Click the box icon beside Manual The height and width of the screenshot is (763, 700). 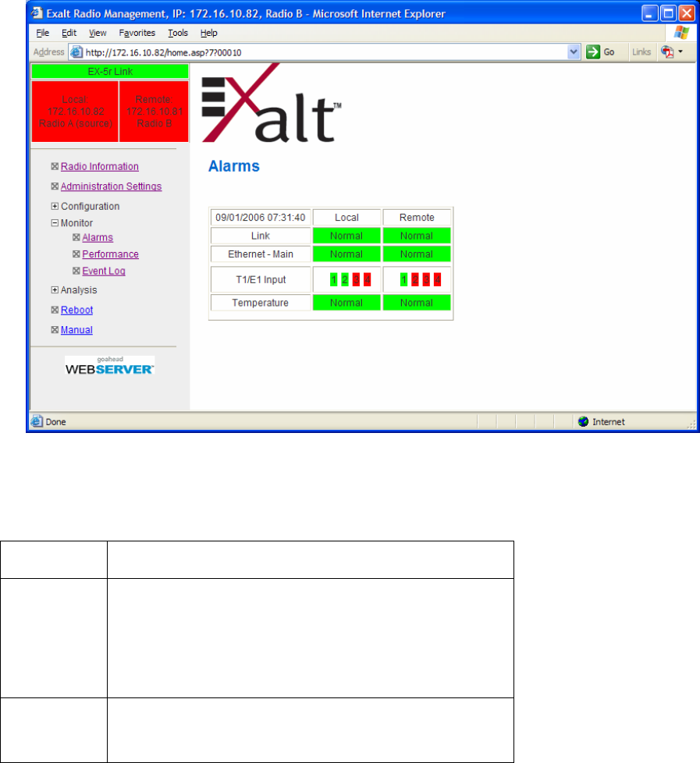55,330
